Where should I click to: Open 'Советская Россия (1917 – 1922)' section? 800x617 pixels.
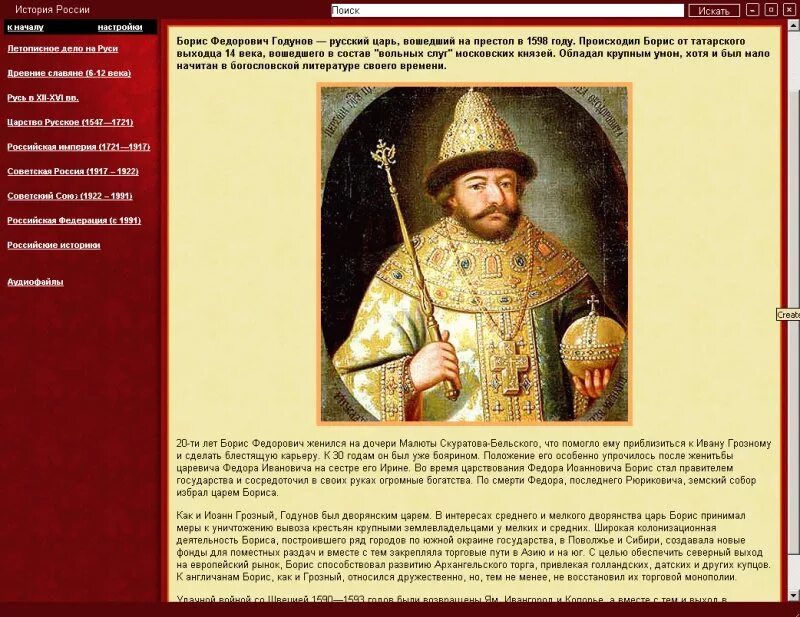73,171
